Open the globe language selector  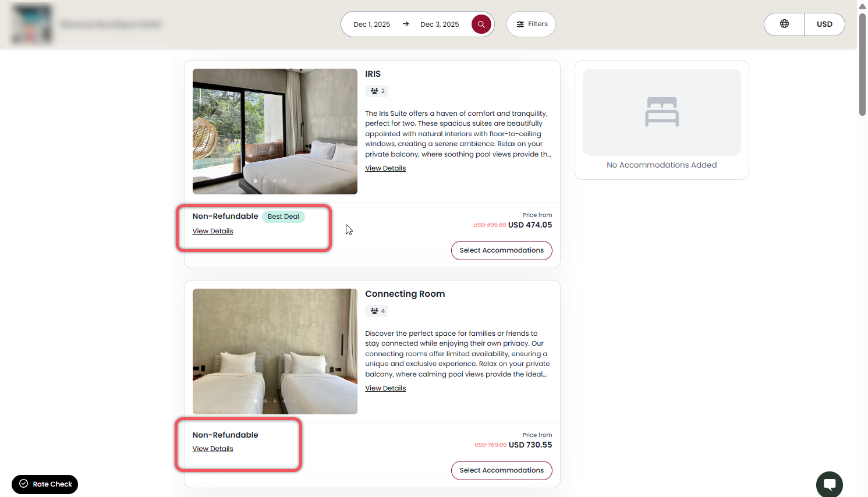click(784, 24)
